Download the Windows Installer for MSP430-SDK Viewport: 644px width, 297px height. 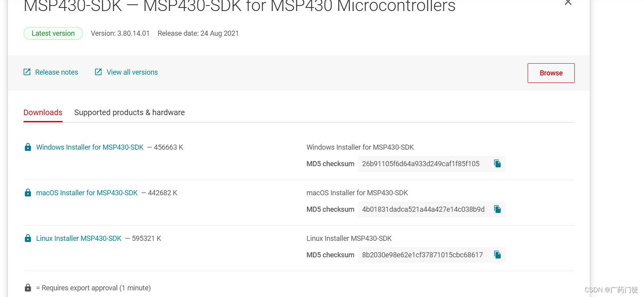90,147
